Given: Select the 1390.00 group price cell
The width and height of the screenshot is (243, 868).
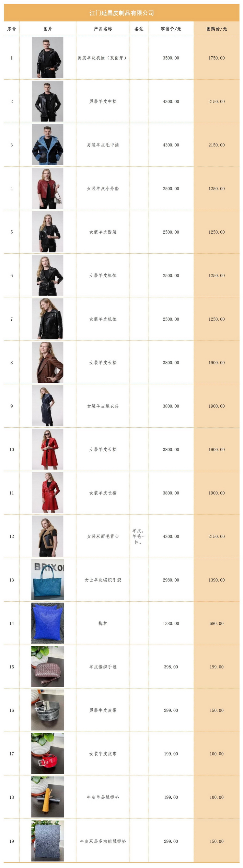Looking at the screenshot, I should tap(216, 580).
